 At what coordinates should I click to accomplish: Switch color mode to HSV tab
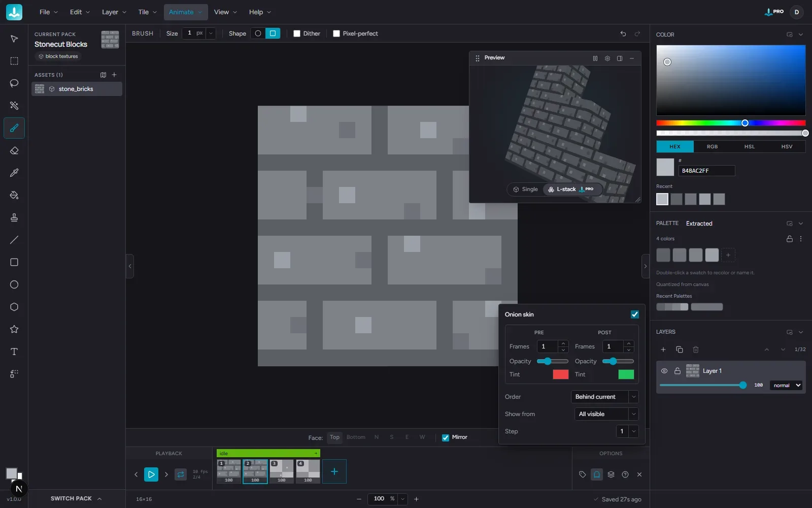(x=787, y=146)
